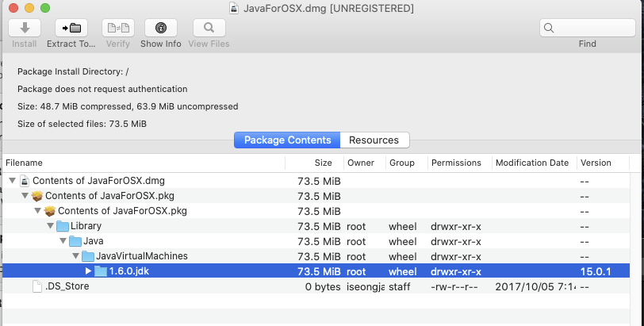Image resolution: width=644 pixels, height=326 pixels.
Task: Click inside the Find search field
Action: point(588,28)
